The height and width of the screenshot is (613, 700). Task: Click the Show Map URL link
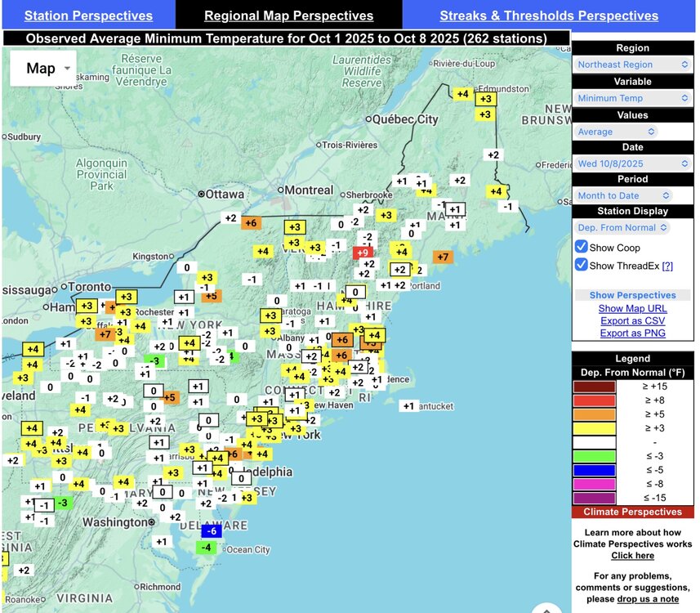(632, 308)
